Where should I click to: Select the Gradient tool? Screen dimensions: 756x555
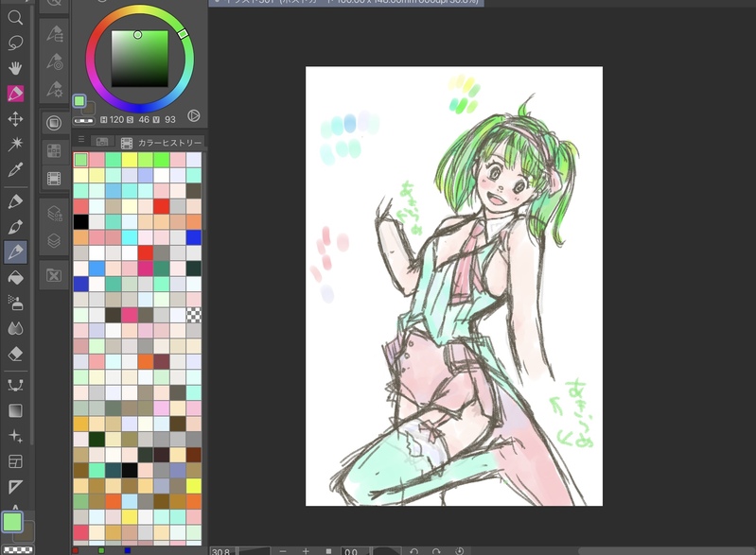coord(15,410)
